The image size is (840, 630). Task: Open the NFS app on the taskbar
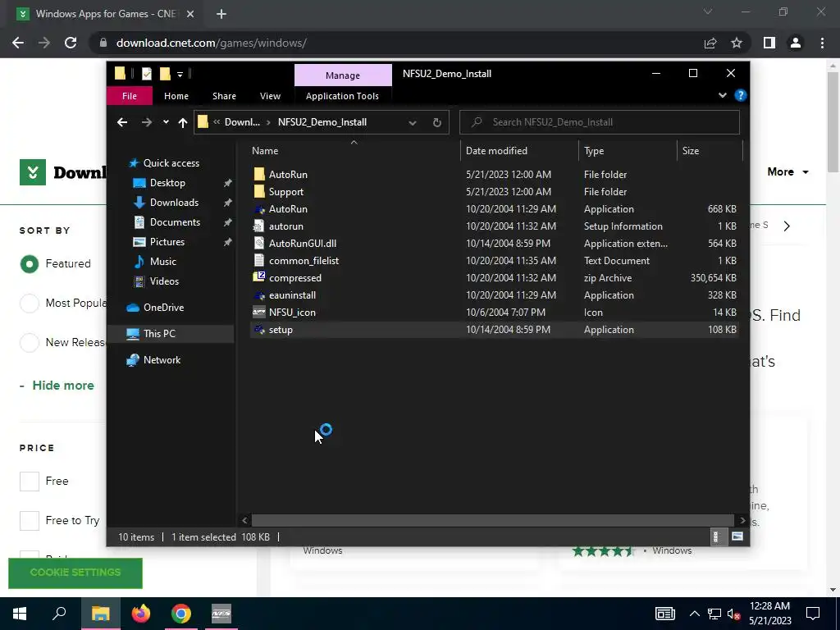coord(221,614)
